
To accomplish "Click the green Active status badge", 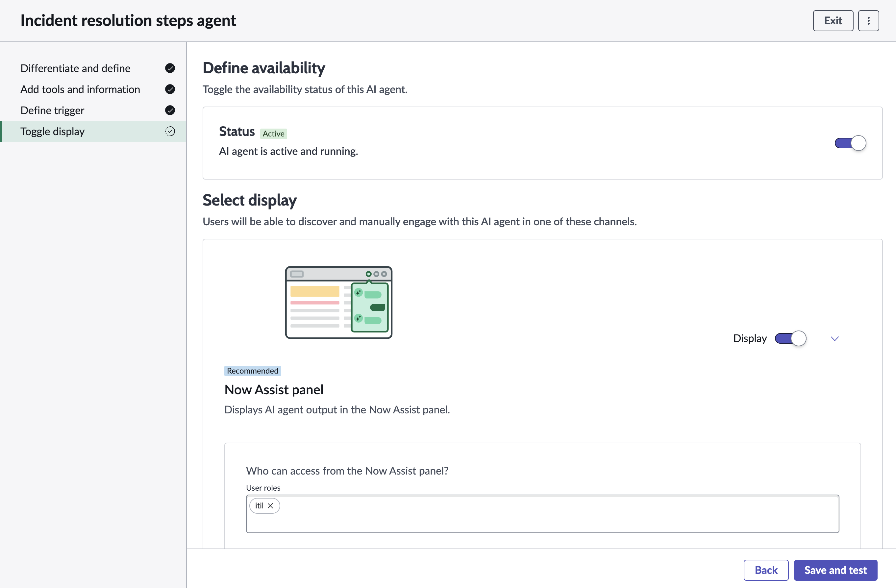I will point(273,134).
